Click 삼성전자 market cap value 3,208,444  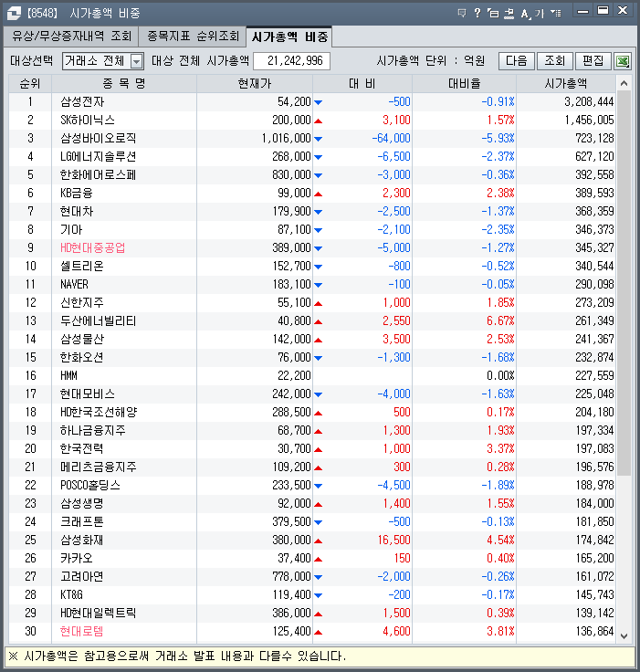point(589,102)
